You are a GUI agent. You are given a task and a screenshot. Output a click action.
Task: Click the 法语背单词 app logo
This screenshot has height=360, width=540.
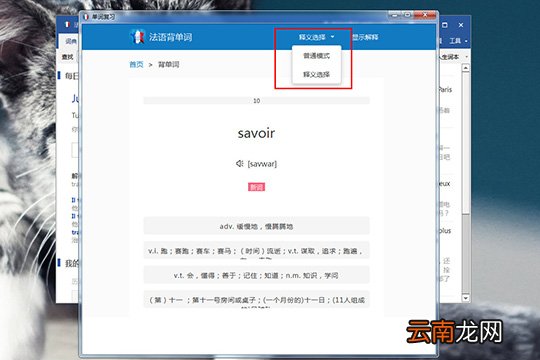pos(137,37)
